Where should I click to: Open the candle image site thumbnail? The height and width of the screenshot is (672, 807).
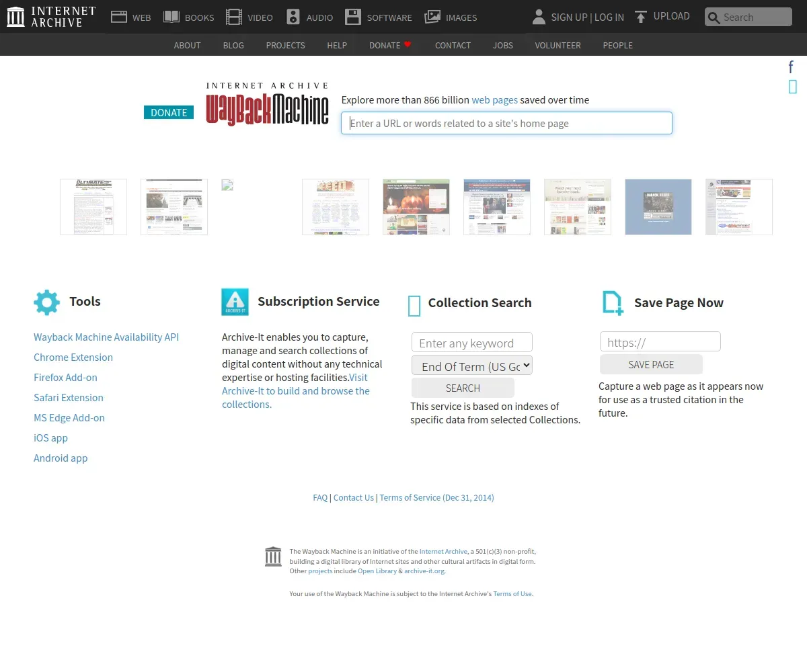click(x=416, y=207)
